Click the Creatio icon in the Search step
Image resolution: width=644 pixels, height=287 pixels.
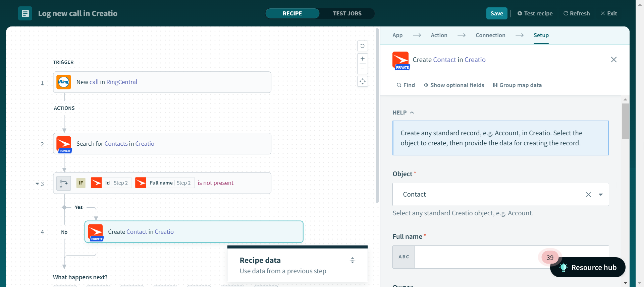pos(64,144)
